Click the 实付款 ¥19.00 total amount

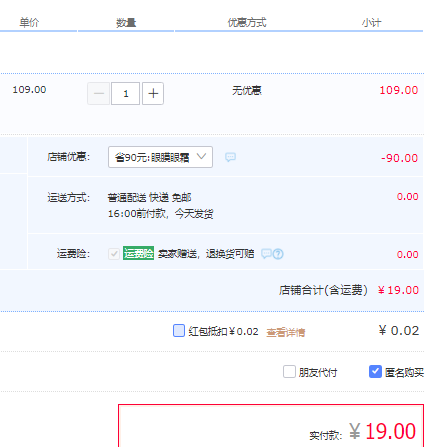[x=383, y=431]
